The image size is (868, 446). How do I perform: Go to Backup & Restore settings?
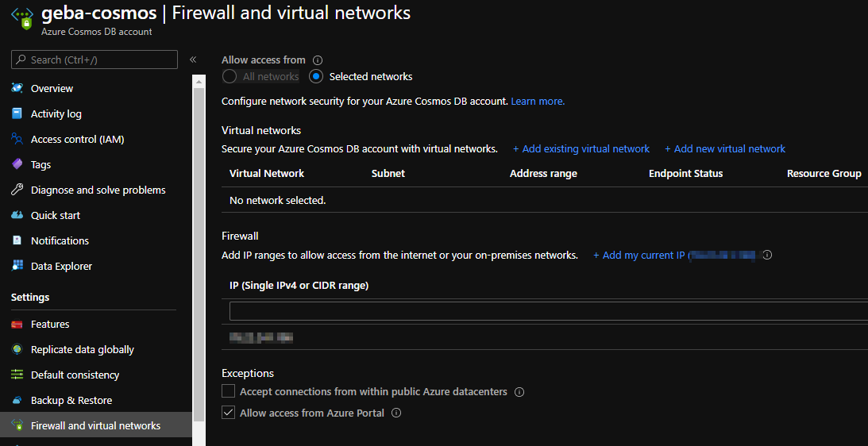(71, 400)
